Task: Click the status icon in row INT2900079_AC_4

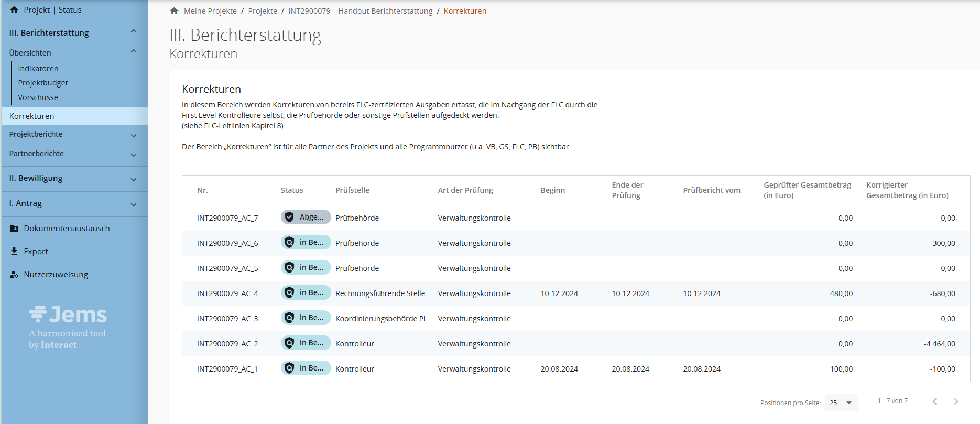Action: click(x=289, y=292)
